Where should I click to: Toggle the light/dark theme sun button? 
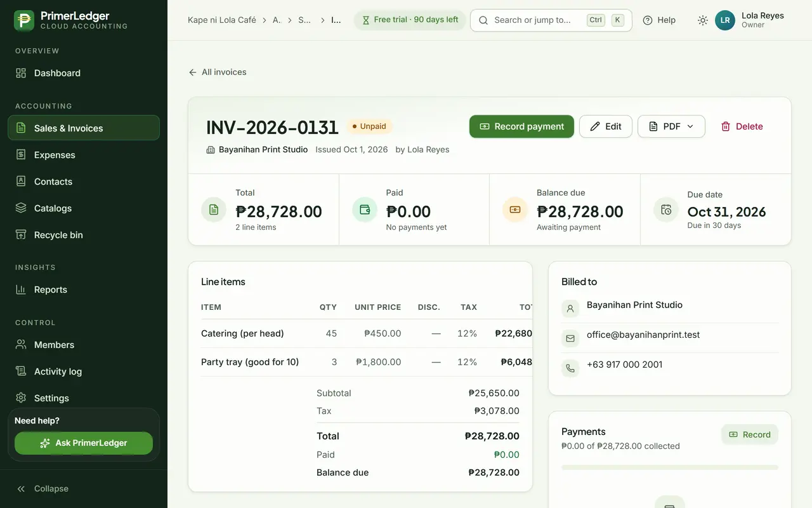click(703, 20)
